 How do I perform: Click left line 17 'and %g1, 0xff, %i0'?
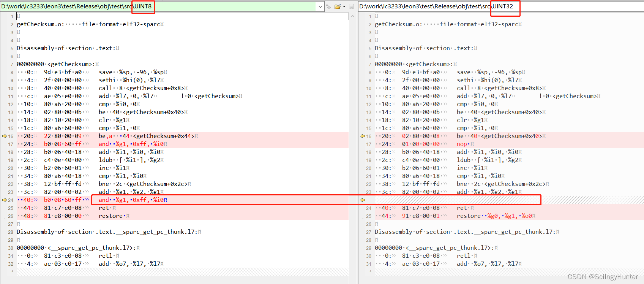133,144
